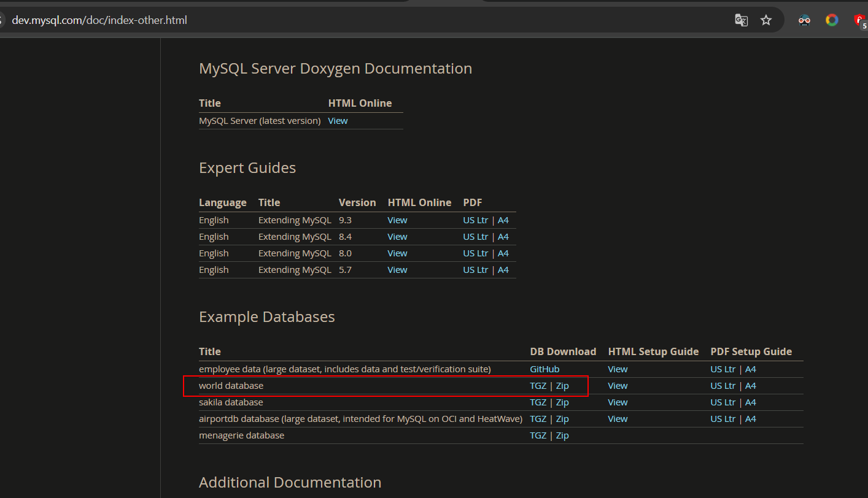Click 'MySQL Server (latest version)' table cell

[260, 121]
